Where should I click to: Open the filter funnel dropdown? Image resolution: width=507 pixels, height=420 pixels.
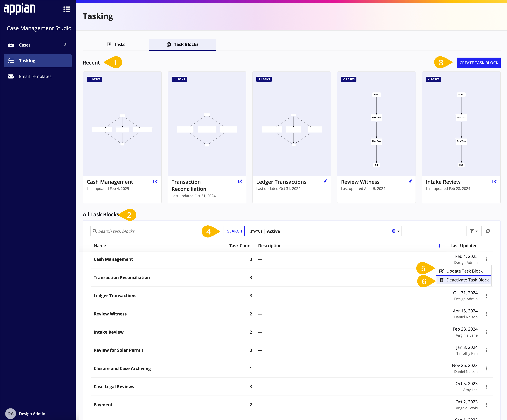click(x=474, y=231)
